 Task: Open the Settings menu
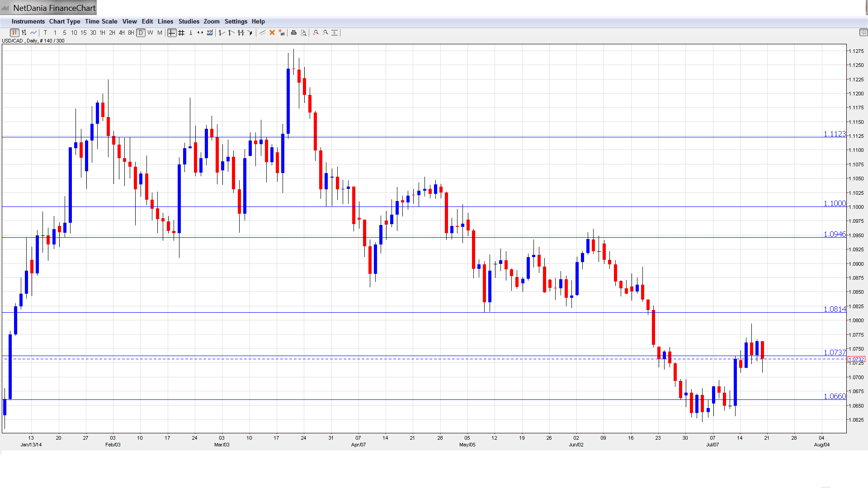[236, 21]
